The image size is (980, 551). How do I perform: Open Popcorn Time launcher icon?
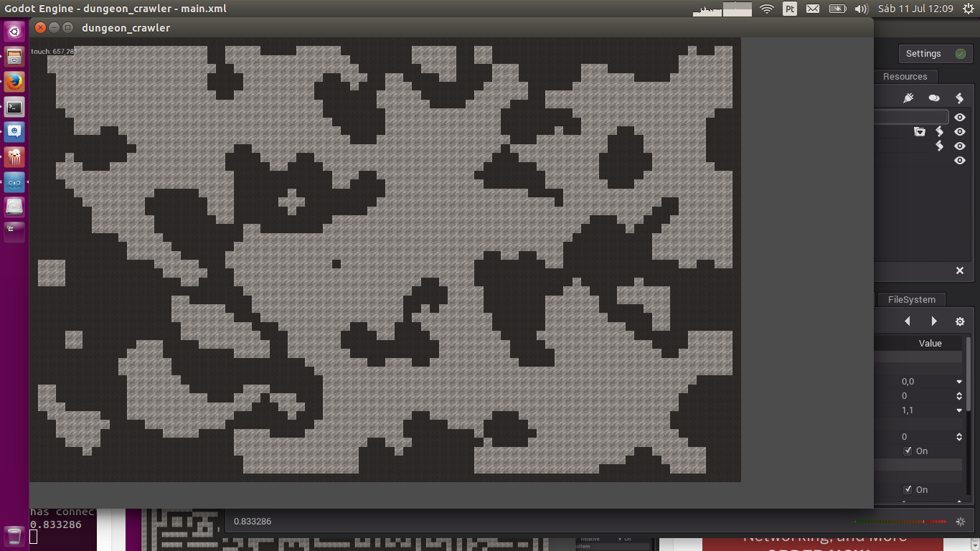pos(14,157)
